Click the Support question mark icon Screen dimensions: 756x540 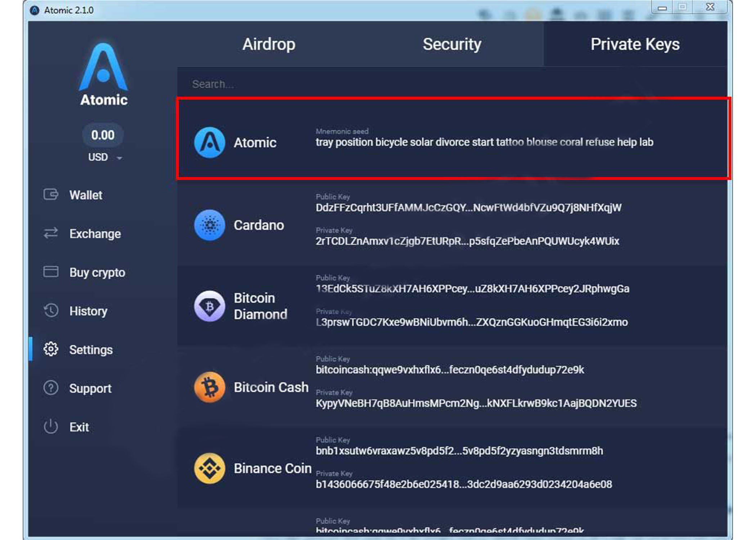pyautogui.click(x=51, y=388)
